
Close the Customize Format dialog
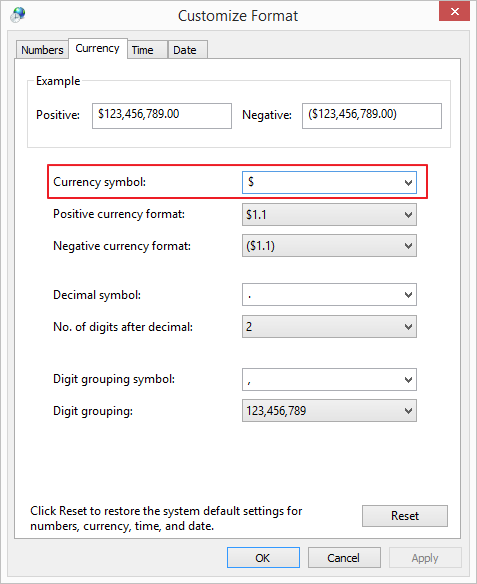pos(454,12)
